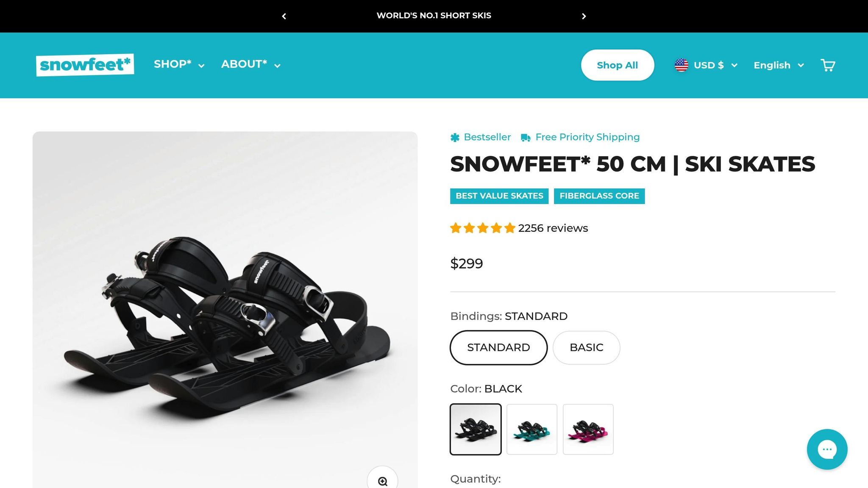Select the BASIC bindings option

click(x=586, y=347)
